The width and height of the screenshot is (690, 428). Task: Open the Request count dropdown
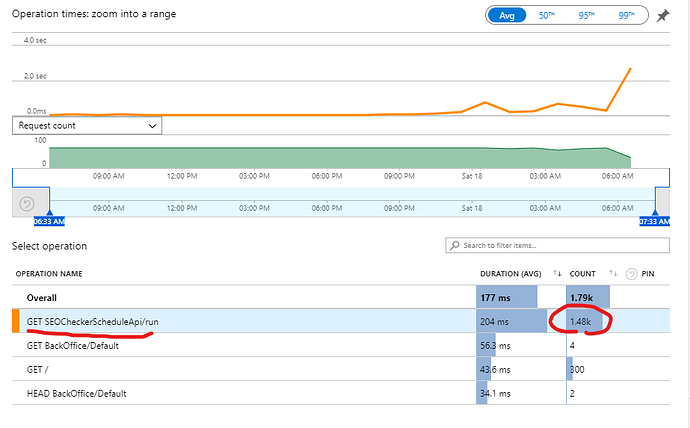coord(86,126)
